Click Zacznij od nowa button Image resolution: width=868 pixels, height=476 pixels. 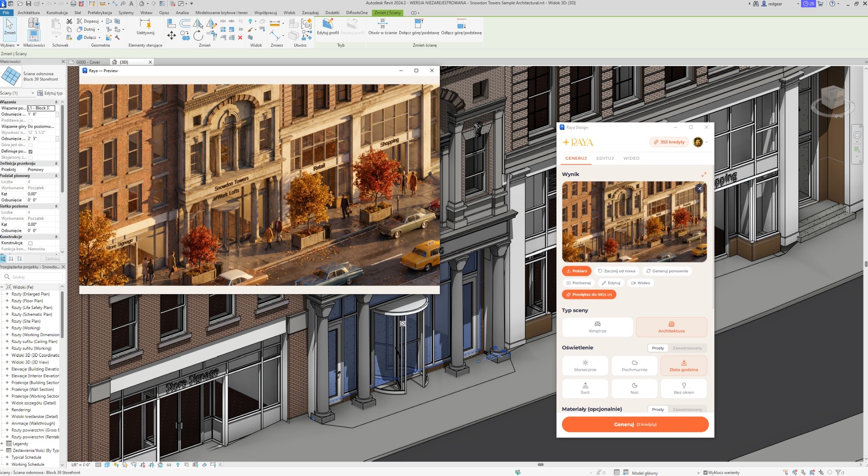(x=617, y=271)
